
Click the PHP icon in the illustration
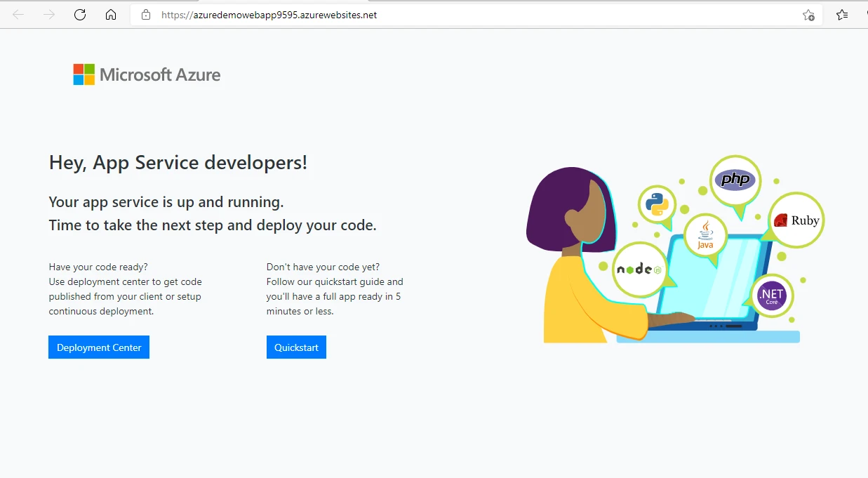click(734, 179)
